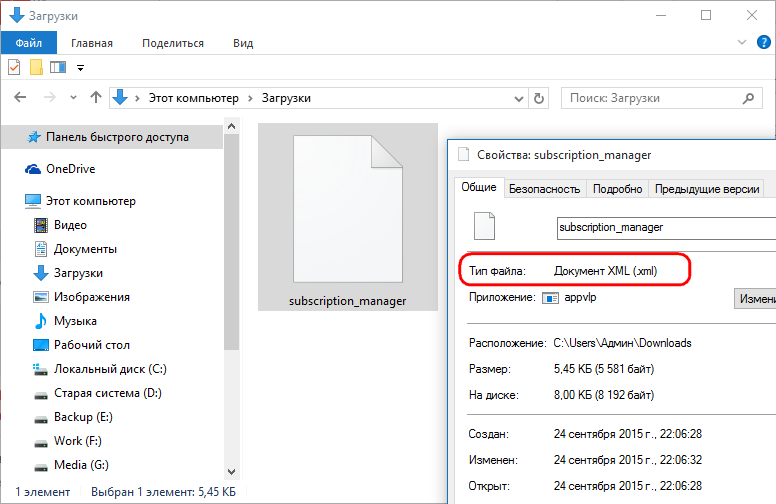The width and height of the screenshot is (776, 504).
Task: Click the up one level arrow
Action: pyautogui.click(x=95, y=98)
